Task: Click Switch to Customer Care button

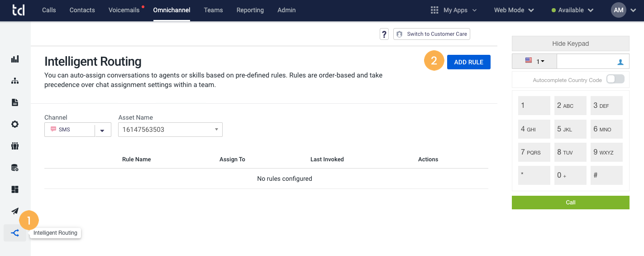Action: tap(432, 34)
